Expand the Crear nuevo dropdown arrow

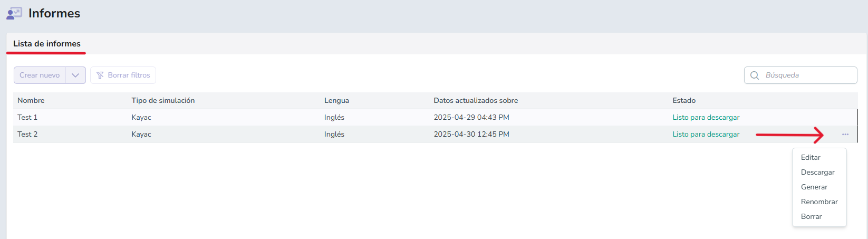75,75
